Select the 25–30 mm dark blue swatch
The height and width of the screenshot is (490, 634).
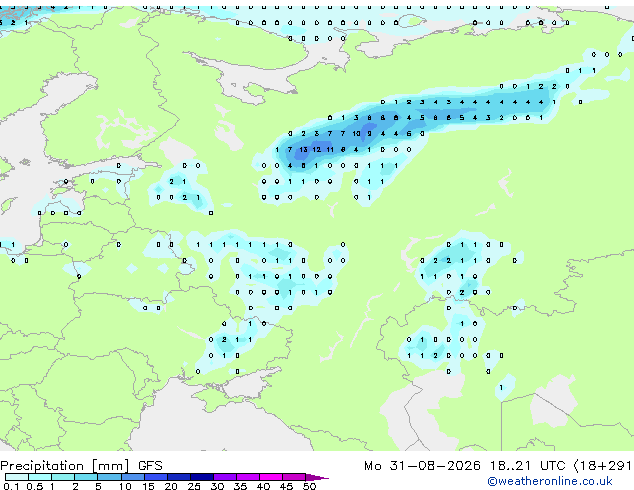click(x=202, y=477)
